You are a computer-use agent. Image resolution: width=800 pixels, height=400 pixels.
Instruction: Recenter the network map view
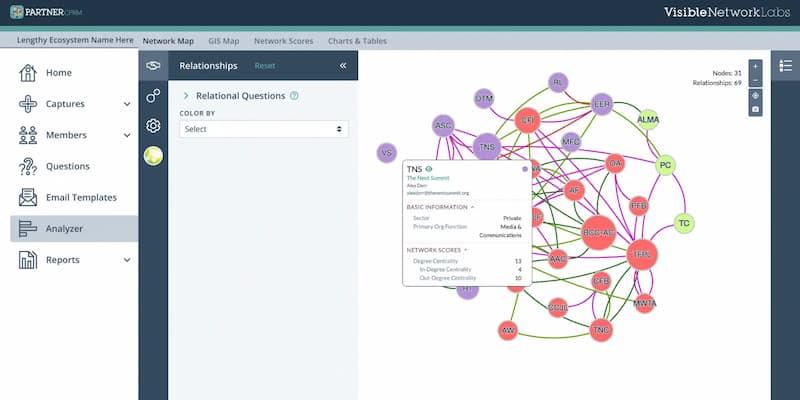[x=756, y=95]
